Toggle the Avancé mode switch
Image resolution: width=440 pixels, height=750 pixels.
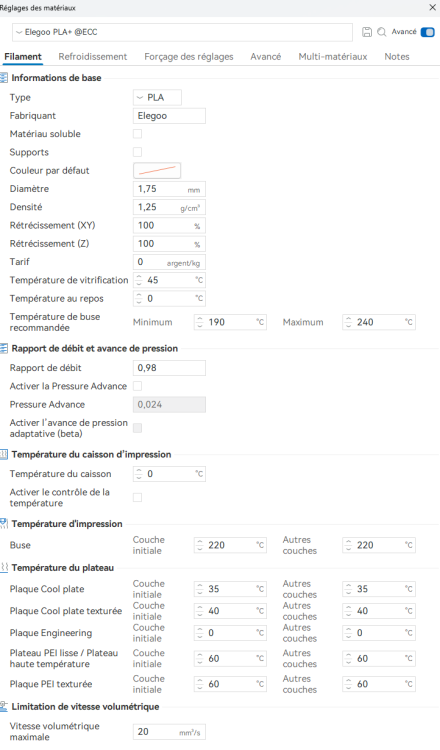[x=428, y=32]
